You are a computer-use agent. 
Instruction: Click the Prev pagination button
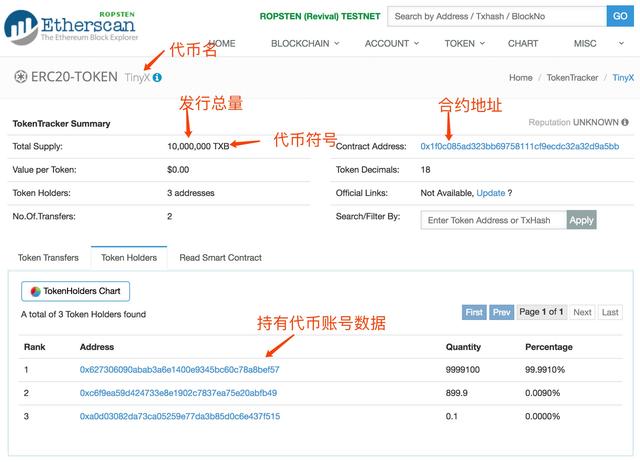501,312
